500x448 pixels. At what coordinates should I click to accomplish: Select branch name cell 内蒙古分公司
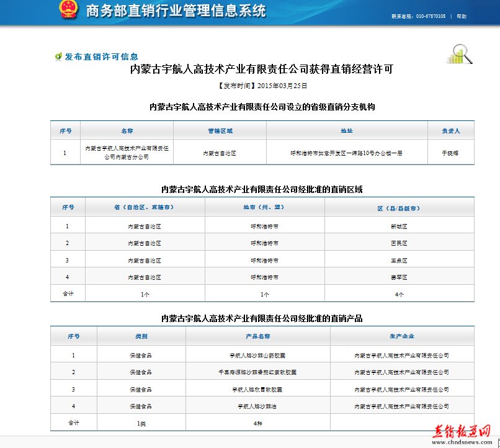127,153
